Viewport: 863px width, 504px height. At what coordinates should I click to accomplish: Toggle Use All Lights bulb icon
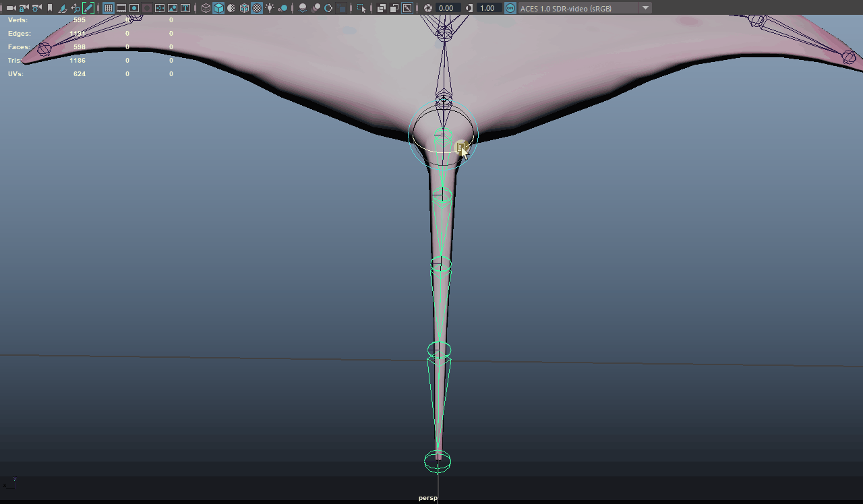pyautogui.click(x=270, y=8)
